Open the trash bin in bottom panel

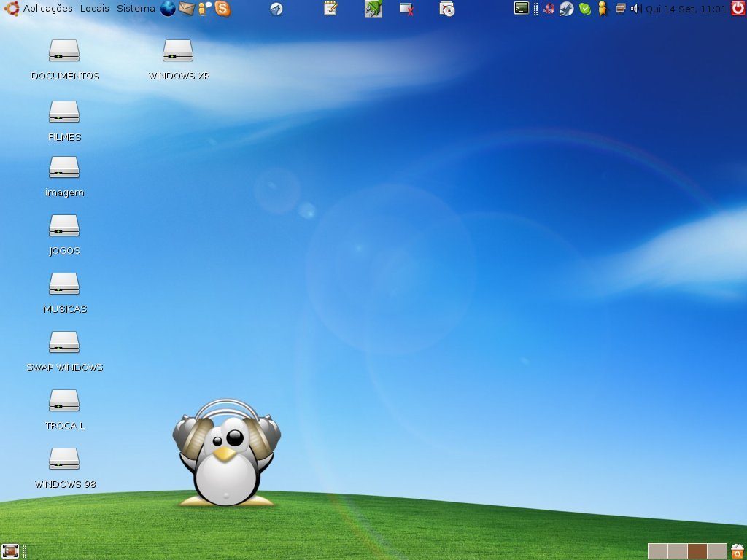click(738, 551)
